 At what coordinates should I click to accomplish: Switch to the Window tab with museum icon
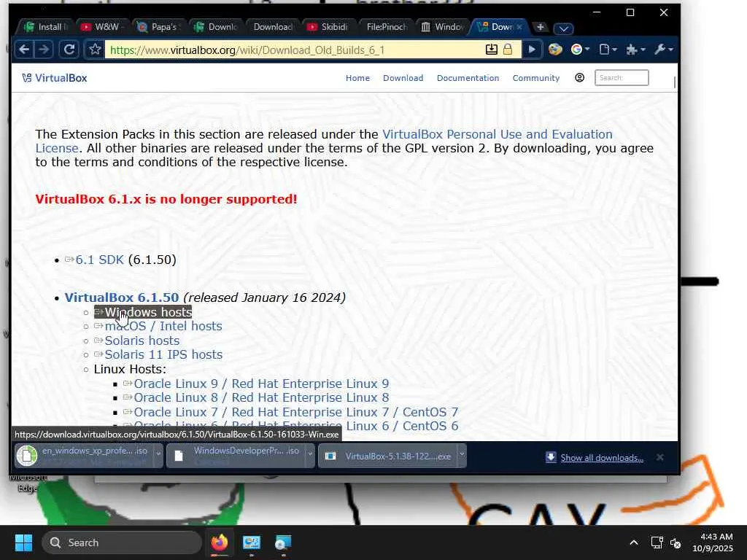[x=442, y=27]
